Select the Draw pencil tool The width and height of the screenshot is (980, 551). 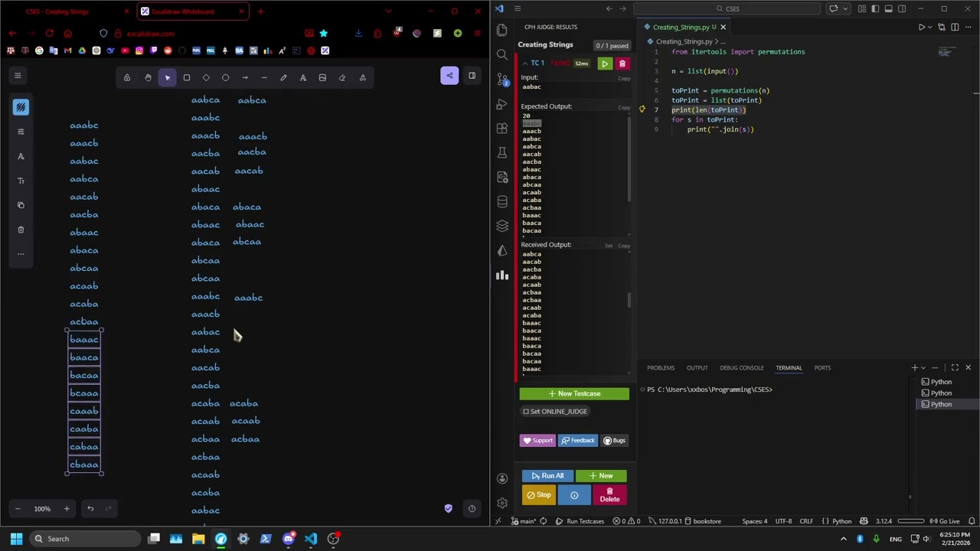283,77
